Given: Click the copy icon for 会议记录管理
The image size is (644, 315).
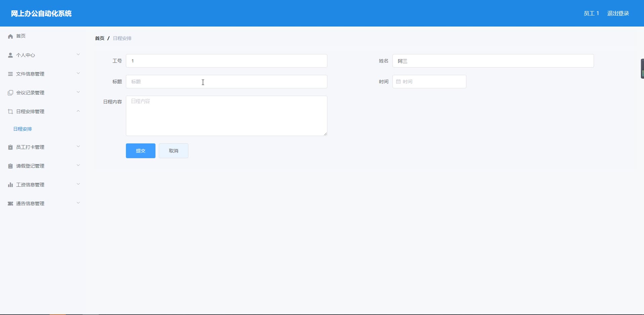Looking at the screenshot, I should [x=10, y=93].
